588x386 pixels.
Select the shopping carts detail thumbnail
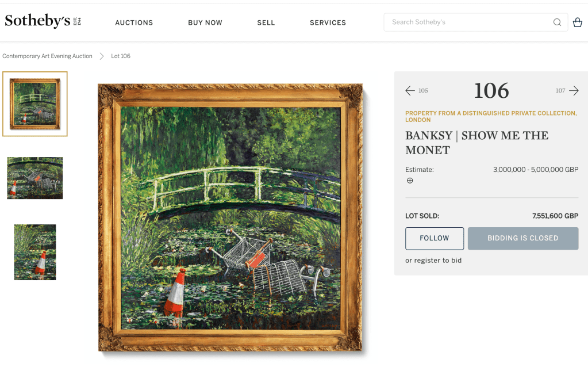(x=35, y=178)
